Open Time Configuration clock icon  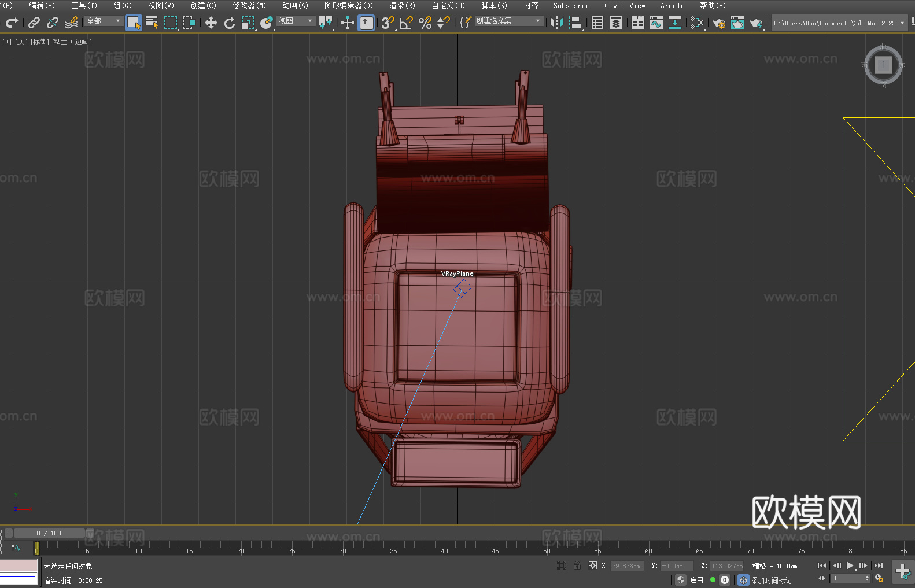(x=880, y=578)
